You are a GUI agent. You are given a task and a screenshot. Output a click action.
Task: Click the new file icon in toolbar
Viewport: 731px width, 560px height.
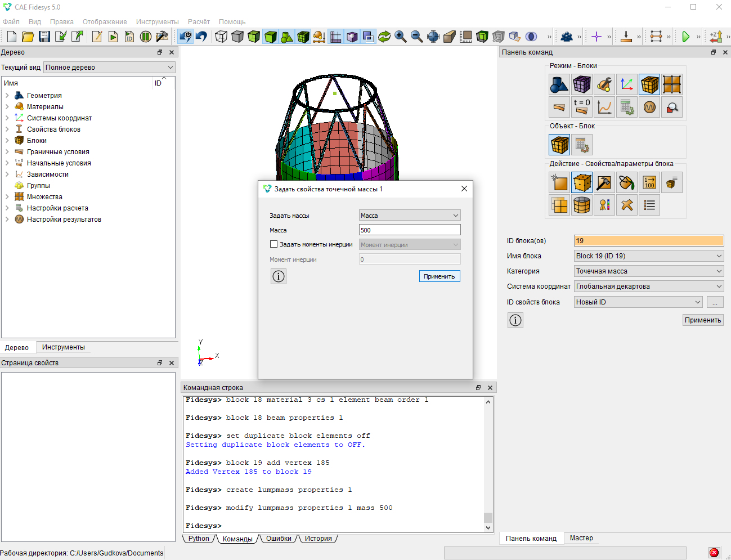(12, 37)
